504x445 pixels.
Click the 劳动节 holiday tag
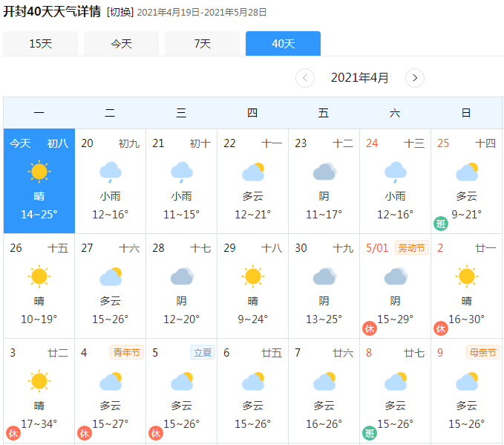pyautogui.click(x=412, y=247)
